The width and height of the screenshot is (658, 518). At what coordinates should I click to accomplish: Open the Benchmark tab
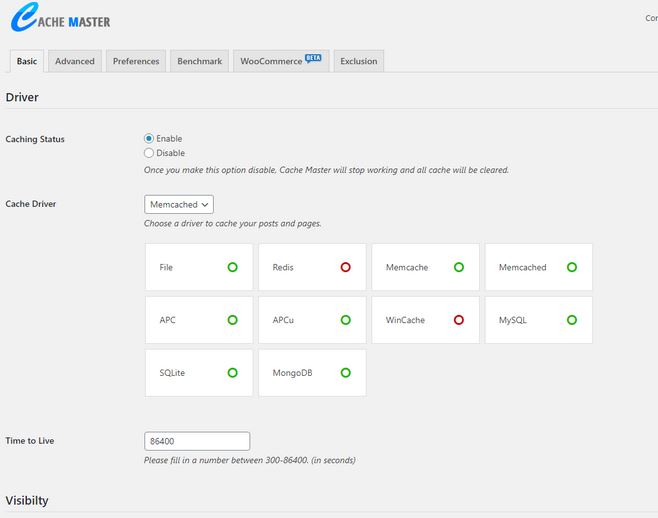click(x=199, y=61)
